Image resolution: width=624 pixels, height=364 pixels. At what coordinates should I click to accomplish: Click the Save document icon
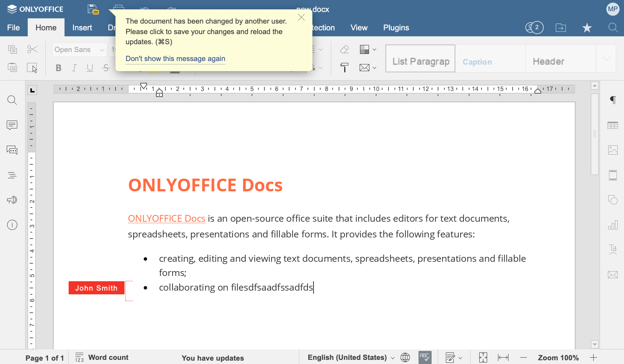93,9
